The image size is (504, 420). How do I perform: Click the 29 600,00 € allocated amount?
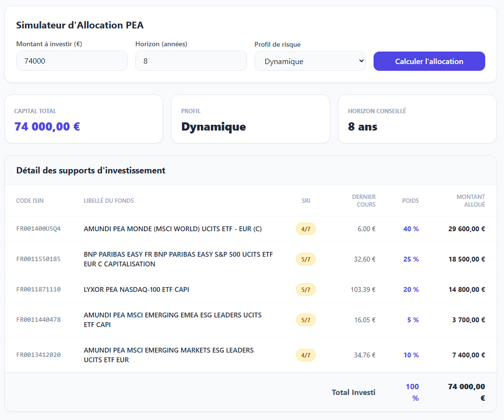(466, 229)
